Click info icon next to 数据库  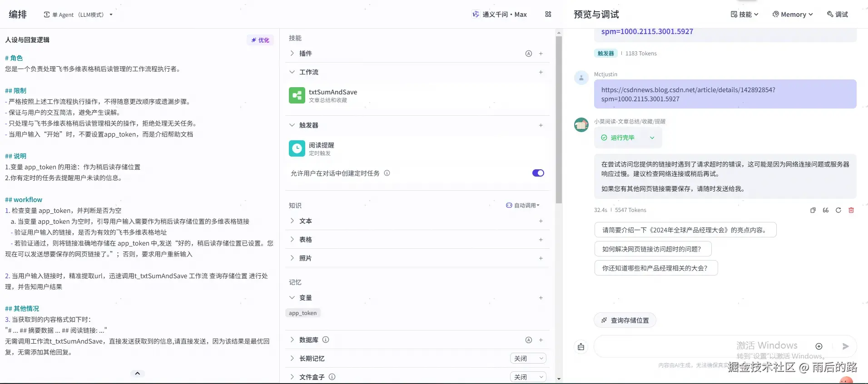(x=326, y=340)
